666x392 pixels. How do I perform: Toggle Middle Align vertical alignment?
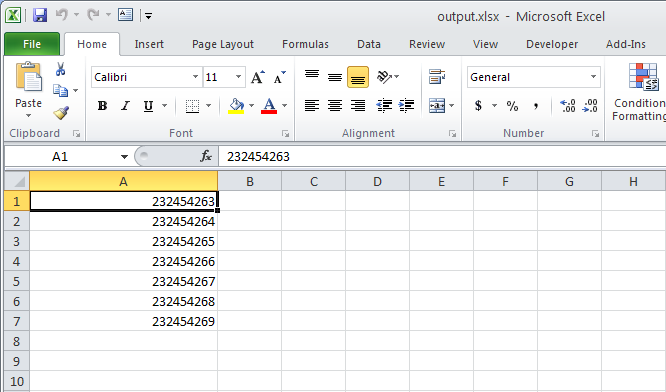coord(335,77)
